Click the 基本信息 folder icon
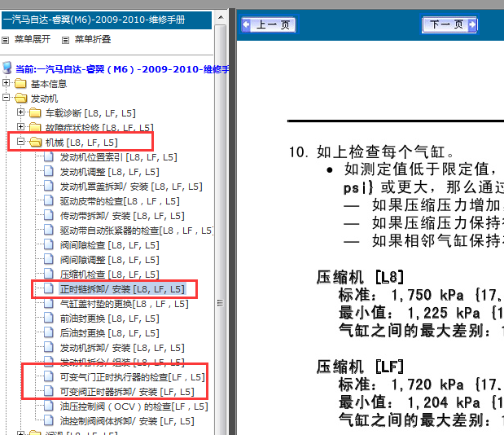Screen dimensions: 504x435 20,83
